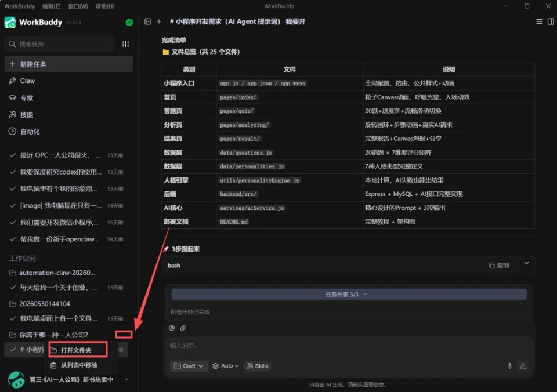Click the pages/quiz/ file cell
The image size is (557, 392).
coord(237,111)
